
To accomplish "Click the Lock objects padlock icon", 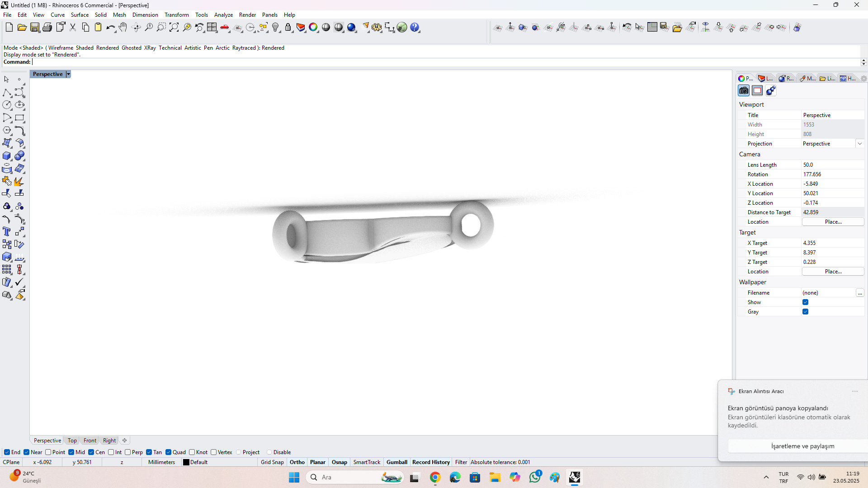I will (x=288, y=28).
